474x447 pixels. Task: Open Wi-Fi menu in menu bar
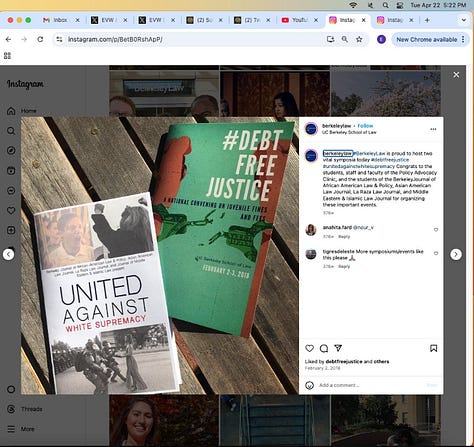(353, 5)
